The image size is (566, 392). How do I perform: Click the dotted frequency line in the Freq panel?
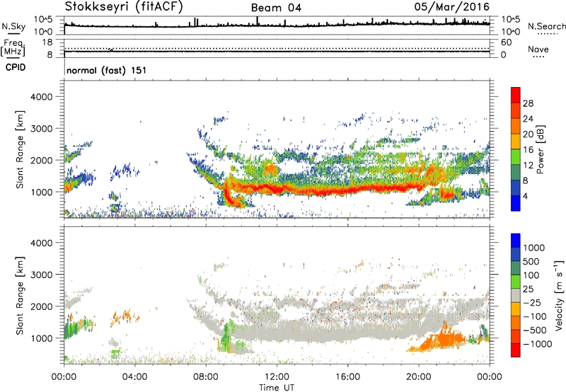point(277,48)
